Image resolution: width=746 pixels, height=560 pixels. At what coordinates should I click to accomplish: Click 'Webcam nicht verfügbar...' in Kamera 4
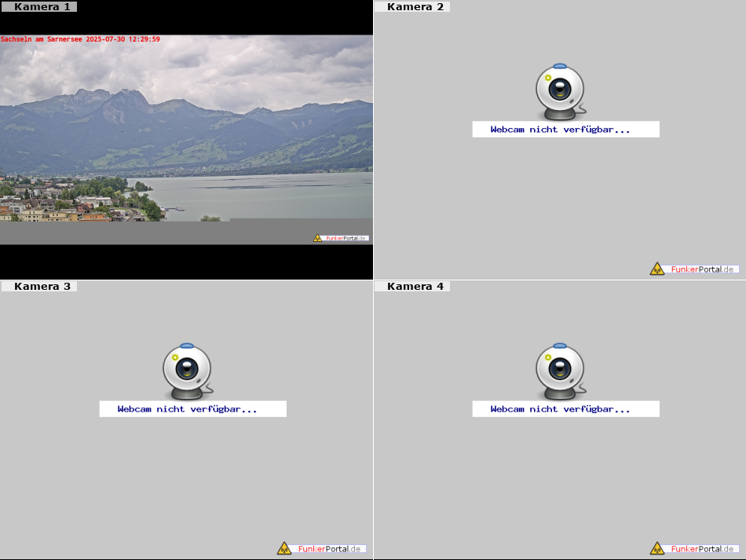tap(565, 409)
